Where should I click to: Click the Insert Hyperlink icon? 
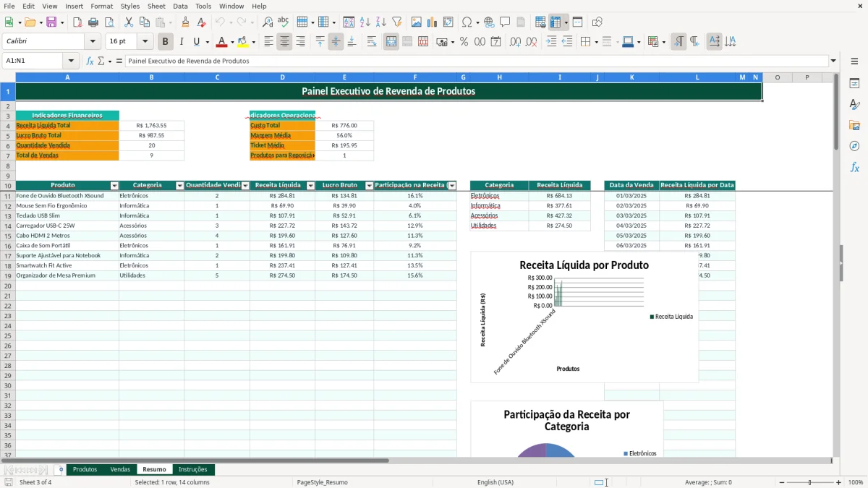click(x=489, y=22)
